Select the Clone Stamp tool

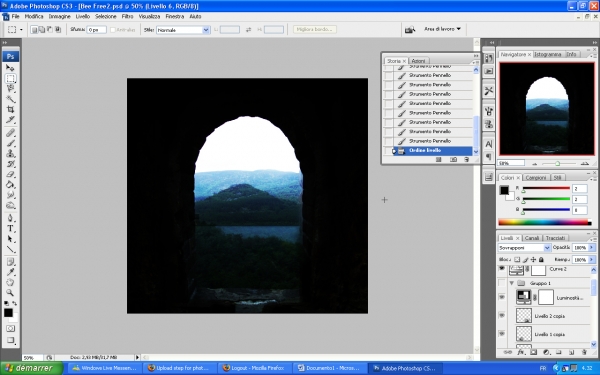tap(10, 153)
